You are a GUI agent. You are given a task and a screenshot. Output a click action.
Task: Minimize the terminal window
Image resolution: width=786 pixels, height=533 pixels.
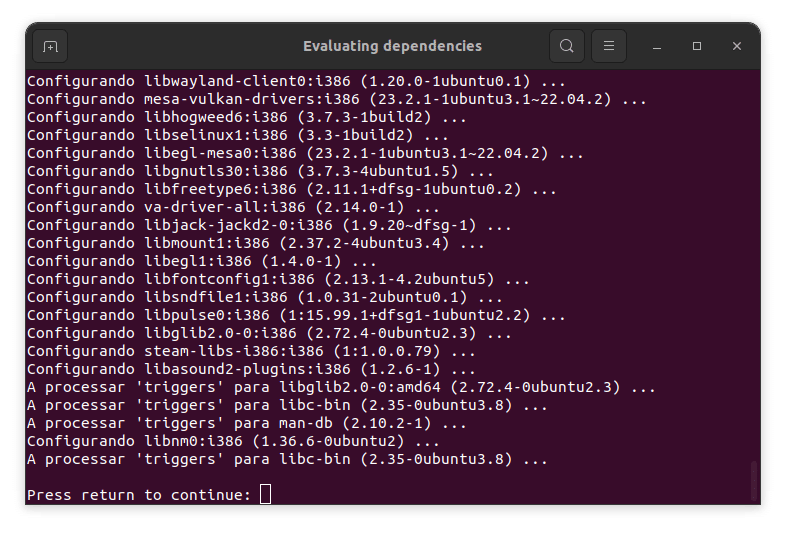pos(657,46)
